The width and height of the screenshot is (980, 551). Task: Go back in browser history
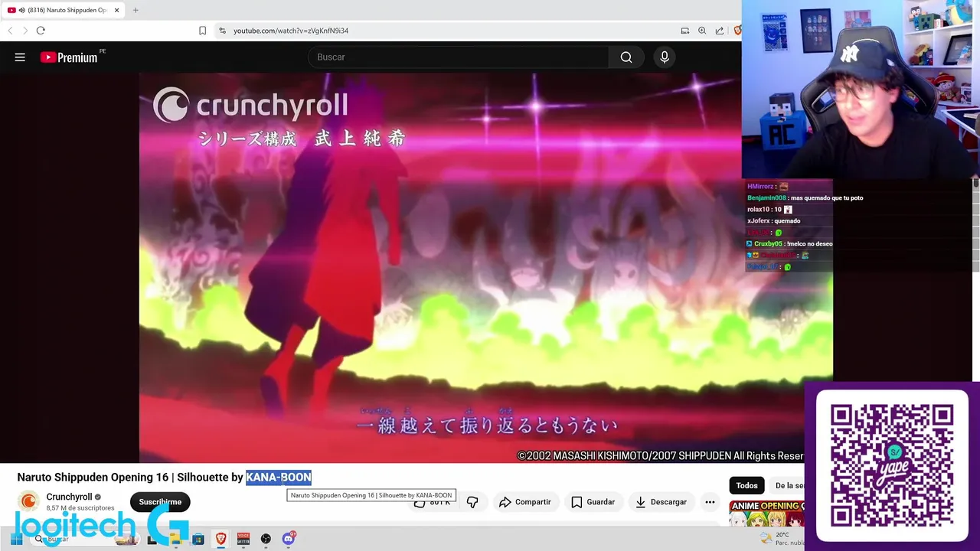[10, 31]
